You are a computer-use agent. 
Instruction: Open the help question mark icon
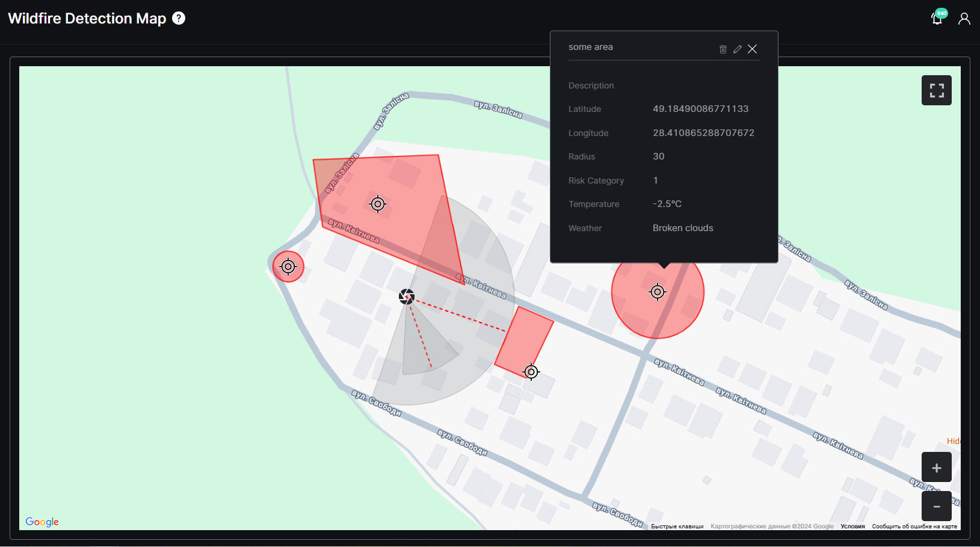pos(179,18)
